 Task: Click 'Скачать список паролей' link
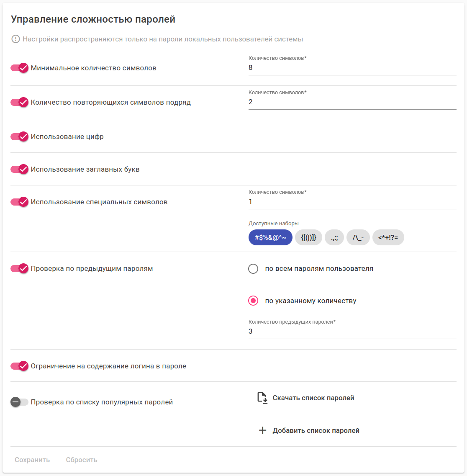[x=313, y=398]
